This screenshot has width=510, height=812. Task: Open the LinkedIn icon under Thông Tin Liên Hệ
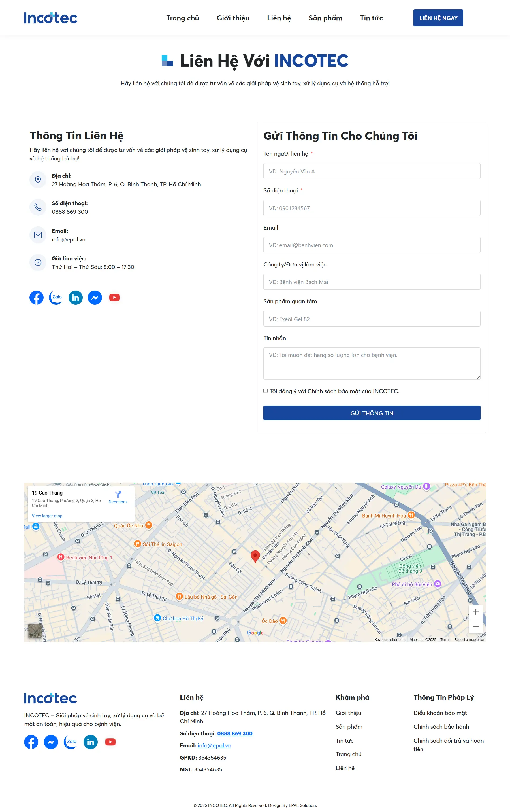click(x=75, y=297)
